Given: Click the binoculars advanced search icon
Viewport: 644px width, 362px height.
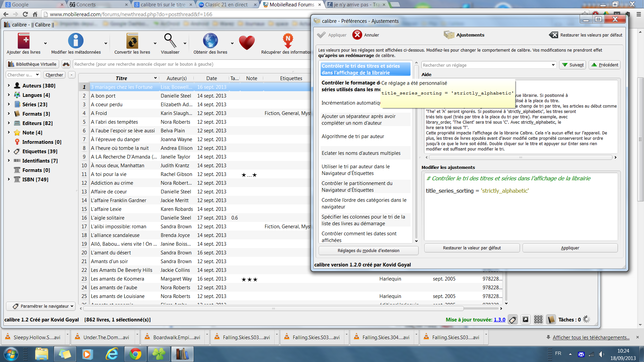Looking at the screenshot, I should click(x=66, y=64).
